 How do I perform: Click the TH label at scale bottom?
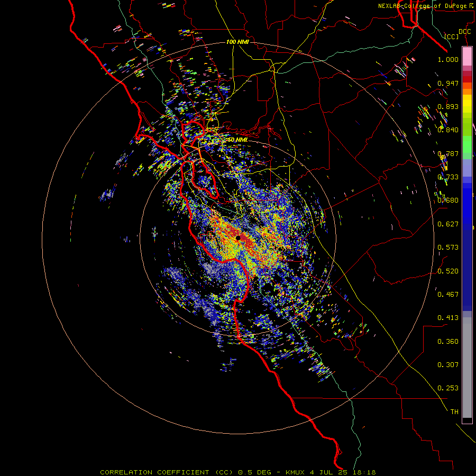454,412
